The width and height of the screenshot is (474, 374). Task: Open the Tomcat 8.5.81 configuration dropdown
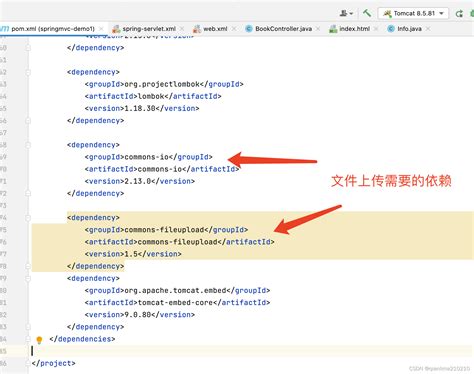coord(413,14)
